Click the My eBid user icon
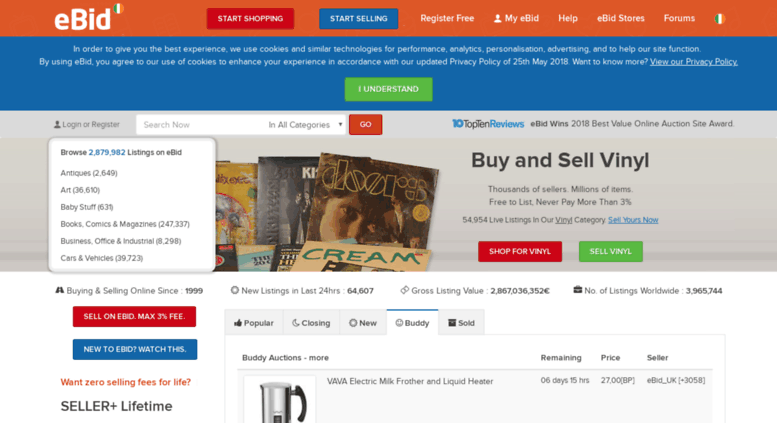777x423 pixels. [x=498, y=19]
